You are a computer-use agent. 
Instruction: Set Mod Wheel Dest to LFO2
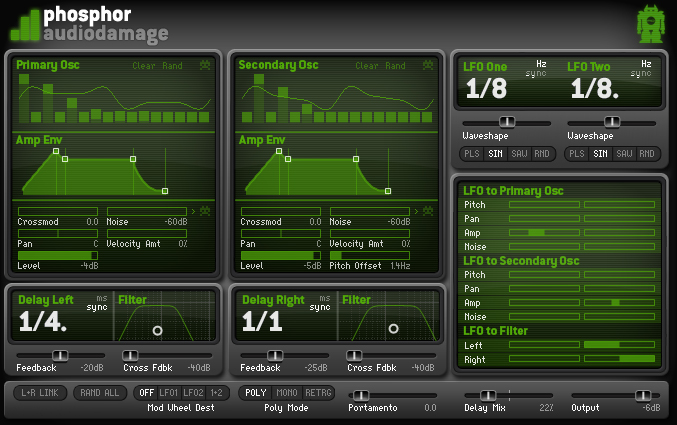pos(193,393)
